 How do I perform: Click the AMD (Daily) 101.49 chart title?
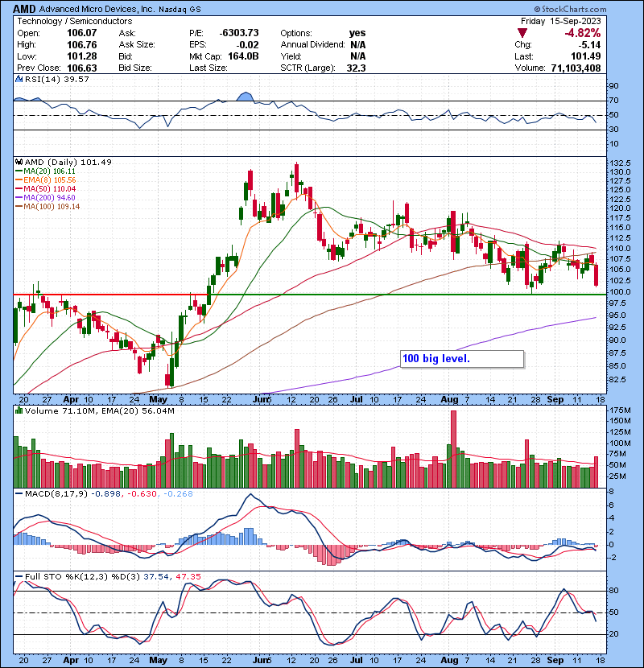[68, 162]
